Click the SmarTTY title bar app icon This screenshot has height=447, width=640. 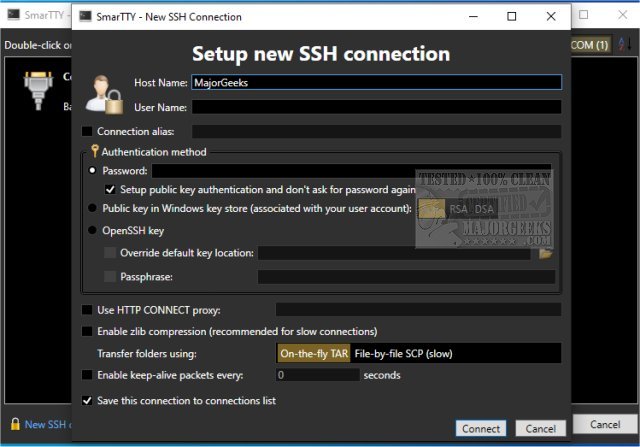pyautogui.click(x=85, y=16)
